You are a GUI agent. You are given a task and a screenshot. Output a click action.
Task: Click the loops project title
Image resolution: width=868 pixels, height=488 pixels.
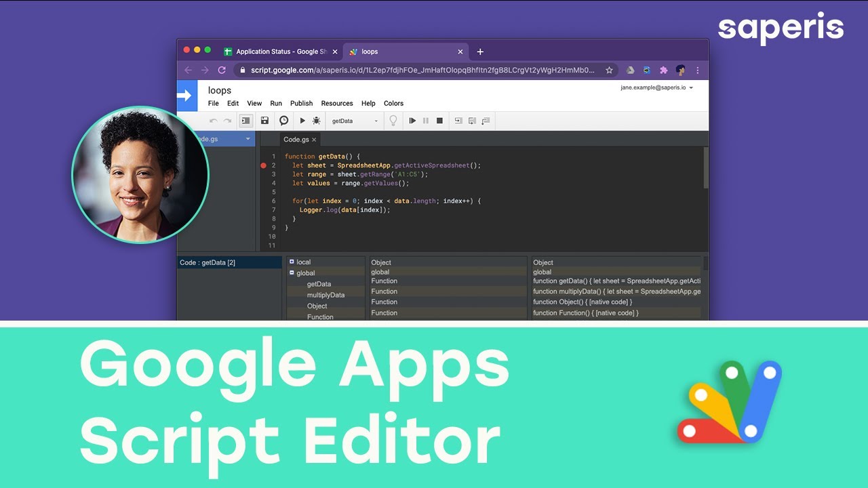[x=220, y=90]
